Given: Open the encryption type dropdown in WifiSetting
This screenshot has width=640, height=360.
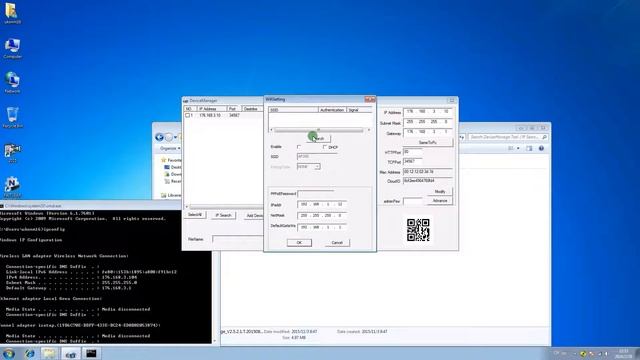Looking at the screenshot, I should (317, 167).
